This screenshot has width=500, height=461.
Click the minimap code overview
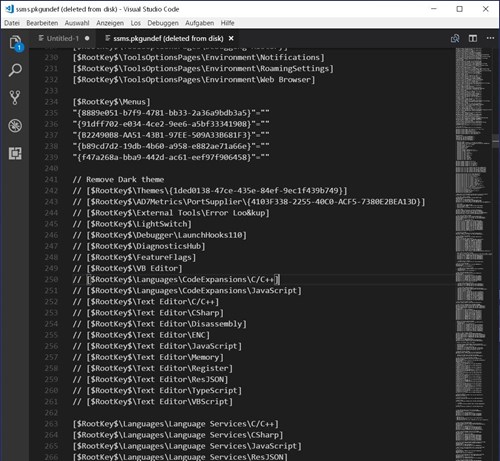(x=473, y=253)
